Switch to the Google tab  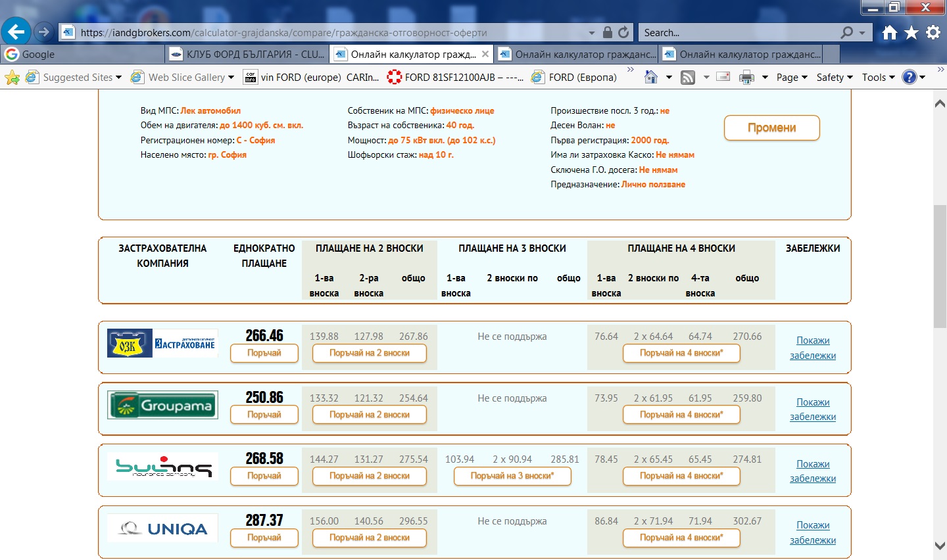point(82,54)
